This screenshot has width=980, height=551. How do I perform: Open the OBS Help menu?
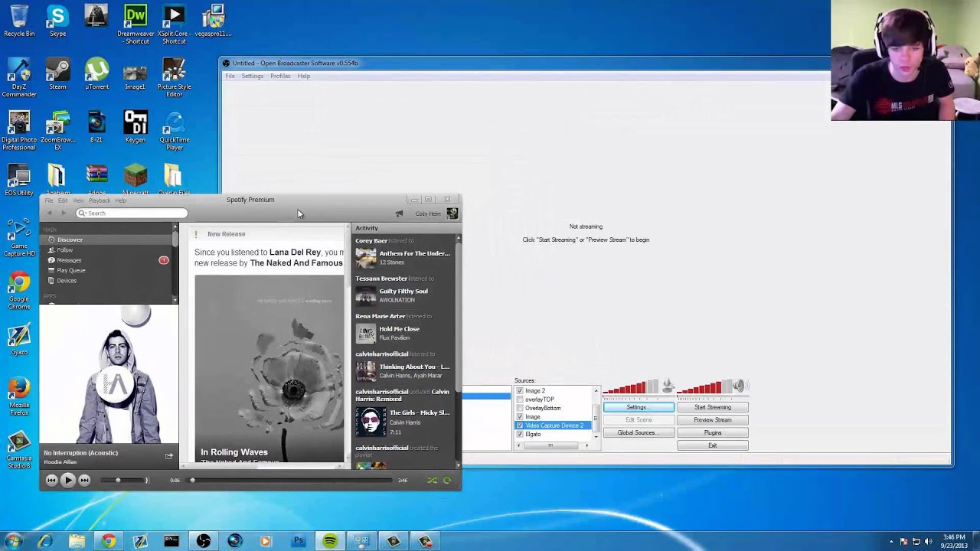[x=304, y=76]
